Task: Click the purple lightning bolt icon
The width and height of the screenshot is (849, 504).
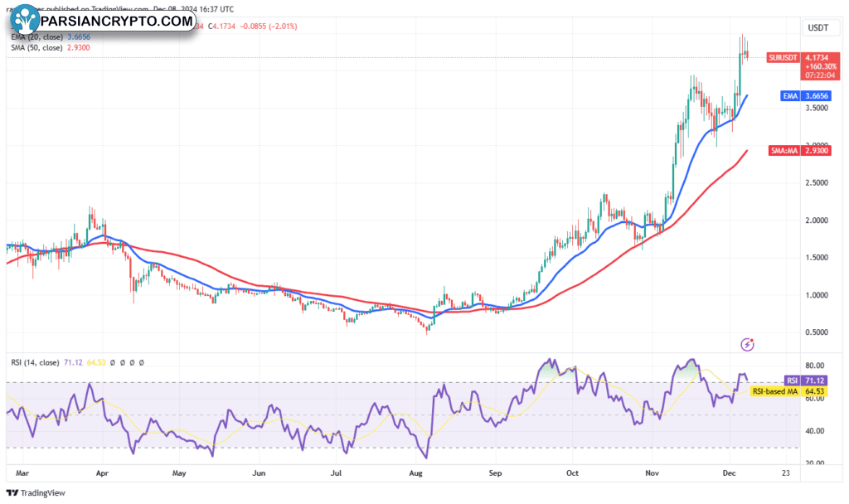Action: click(x=747, y=344)
